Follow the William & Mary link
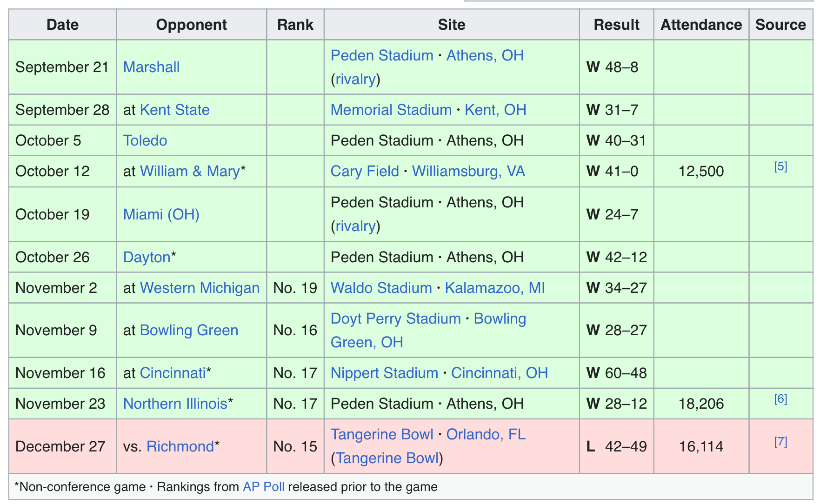The image size is (820, 504). pyautogui.click(x=190, y=171)
